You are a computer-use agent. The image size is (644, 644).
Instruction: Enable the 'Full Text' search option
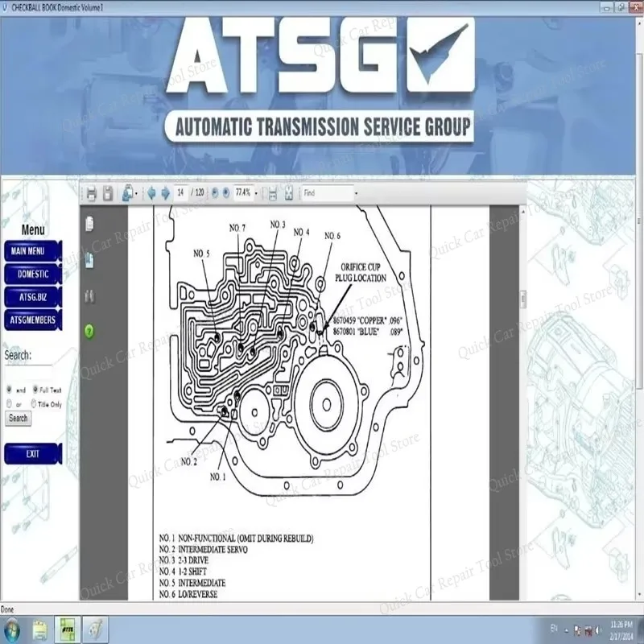point(35,390)
